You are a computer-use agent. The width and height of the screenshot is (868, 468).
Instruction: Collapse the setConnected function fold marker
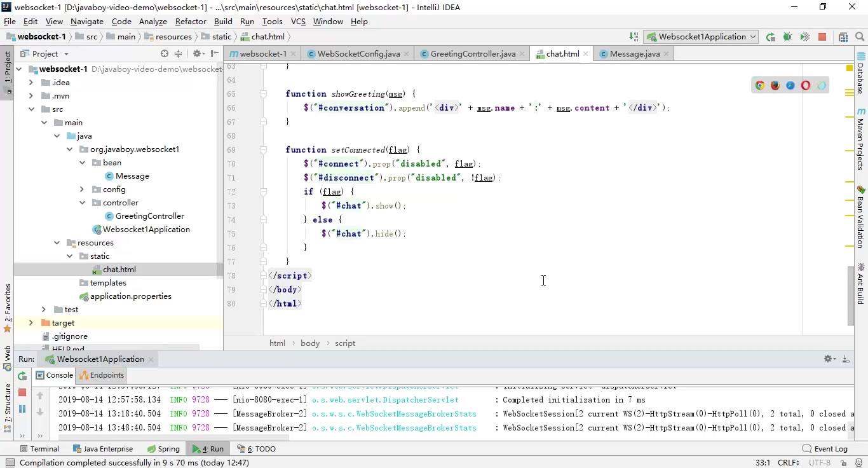(x=263, y=149)
